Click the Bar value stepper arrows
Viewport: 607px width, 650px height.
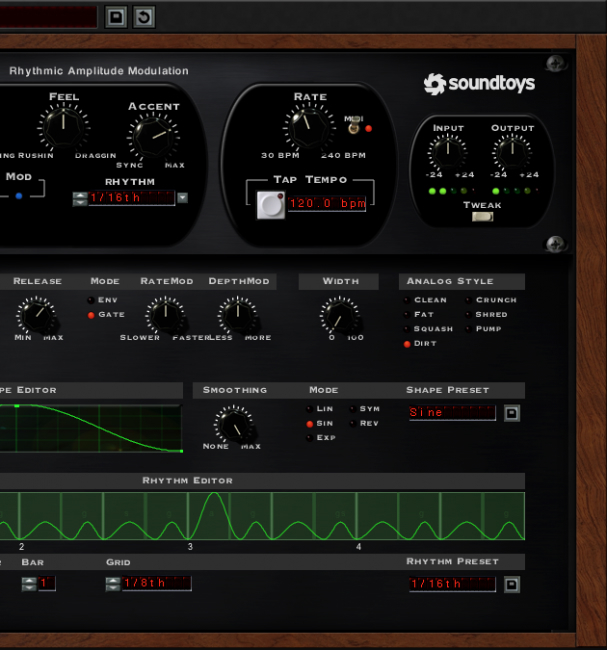(29, 584)
